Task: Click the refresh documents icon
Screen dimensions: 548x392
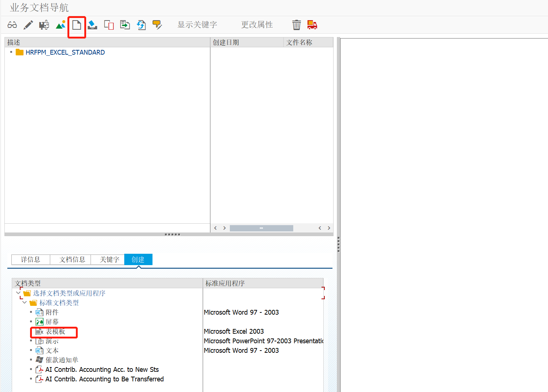Action: pyautogui.click(x=141, y=25)
